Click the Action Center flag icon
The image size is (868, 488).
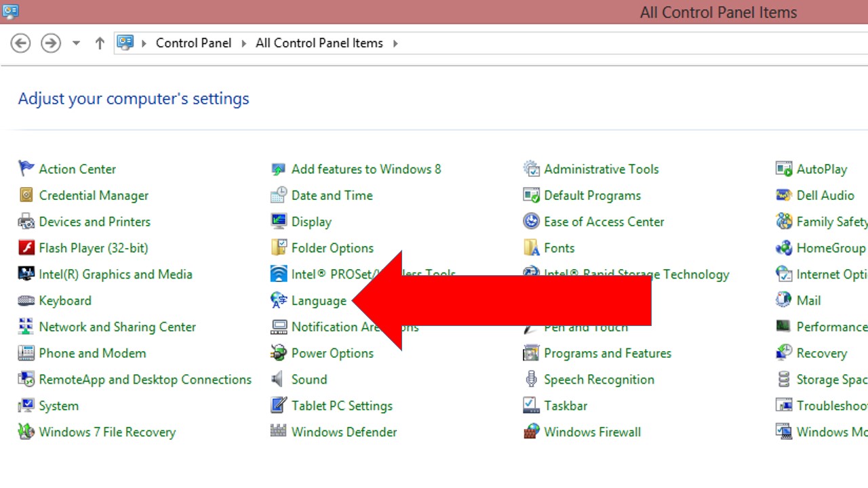point(26,169)
